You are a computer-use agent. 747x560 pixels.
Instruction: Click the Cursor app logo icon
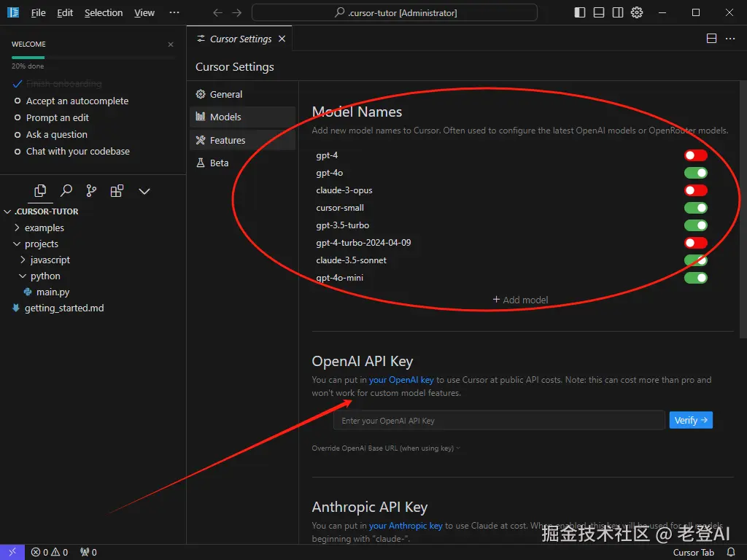(x=13, y=12)
